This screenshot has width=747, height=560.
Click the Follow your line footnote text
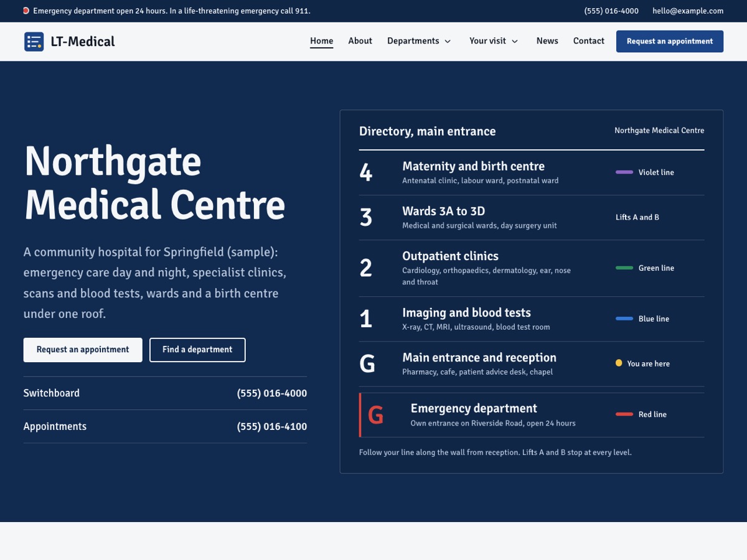(496, 452)
